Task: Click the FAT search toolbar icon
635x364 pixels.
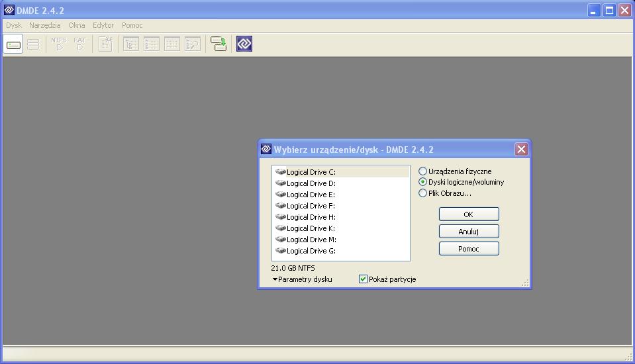Action: pyautogui.click(x=79, y=44)
